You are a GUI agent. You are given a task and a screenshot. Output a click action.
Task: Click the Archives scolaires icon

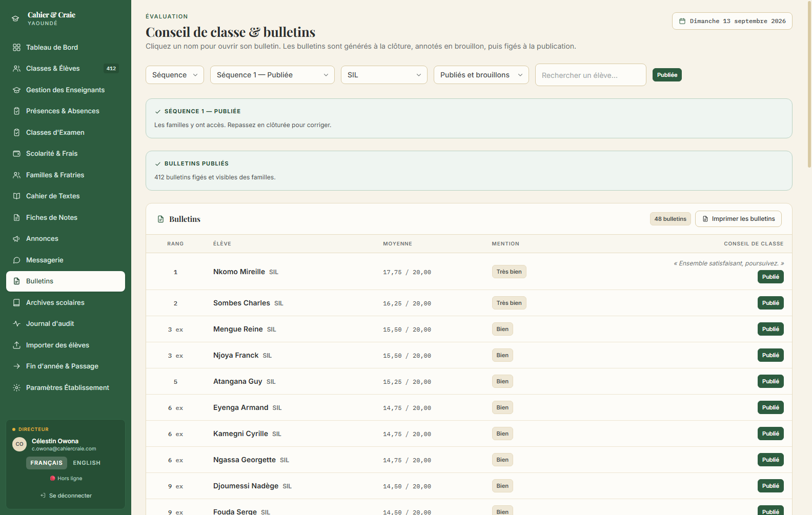click(16, 302)
